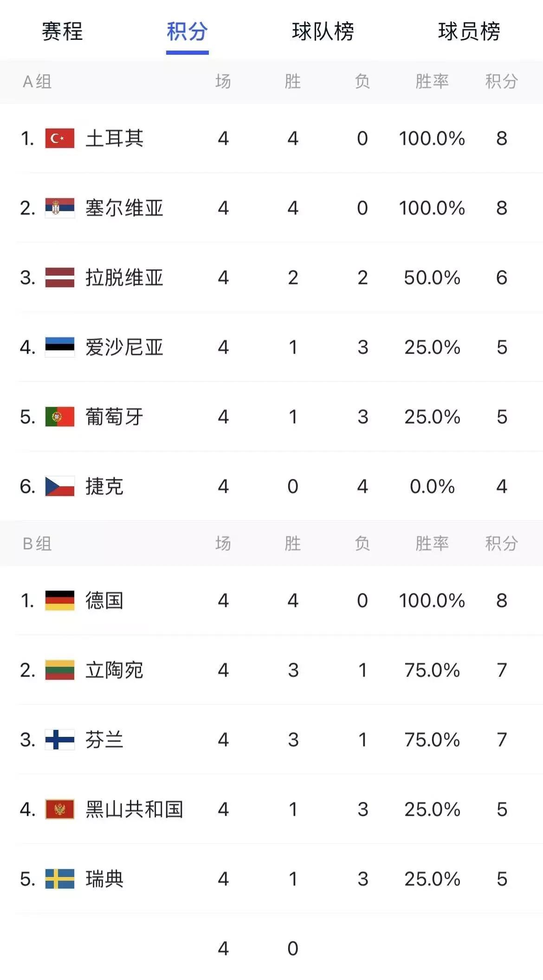Tap the Montenegro flag icon
This screenshot has width=543, height=980.
(x=60, y=809)
